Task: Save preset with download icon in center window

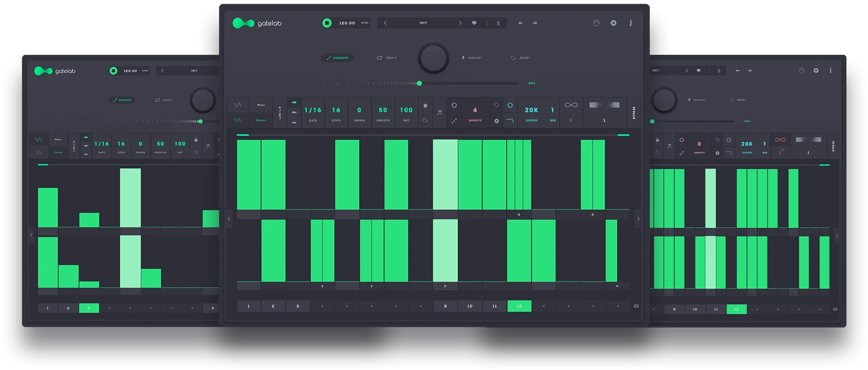Action: [x=498, y=23]
